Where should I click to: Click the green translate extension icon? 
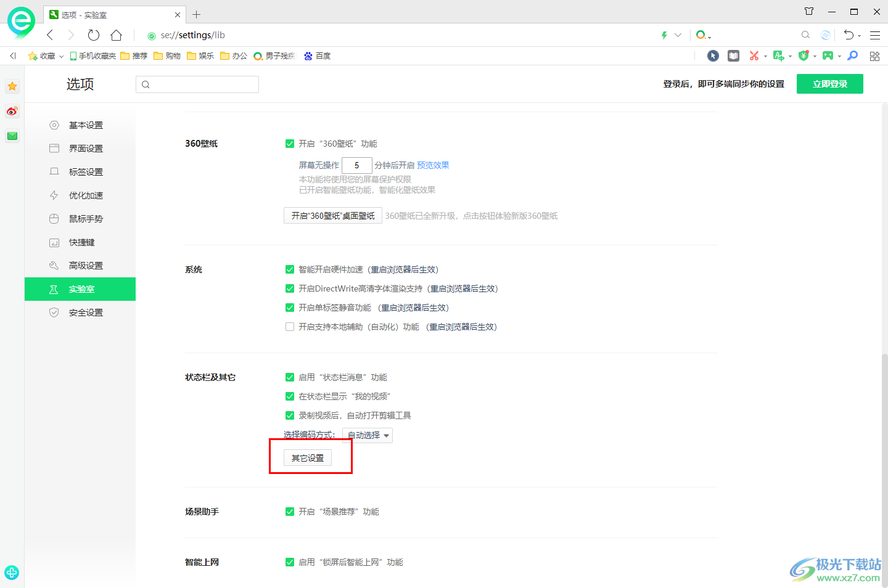[778, 56]
